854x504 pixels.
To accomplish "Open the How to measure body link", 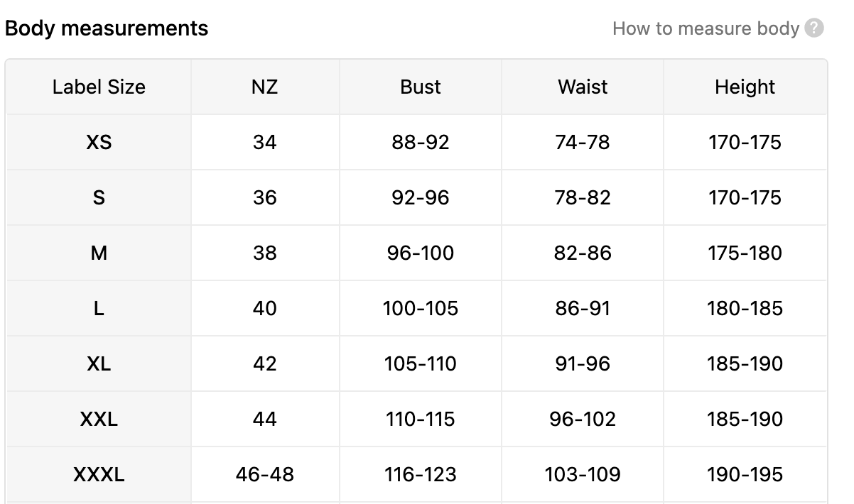I will coord(706,28).
